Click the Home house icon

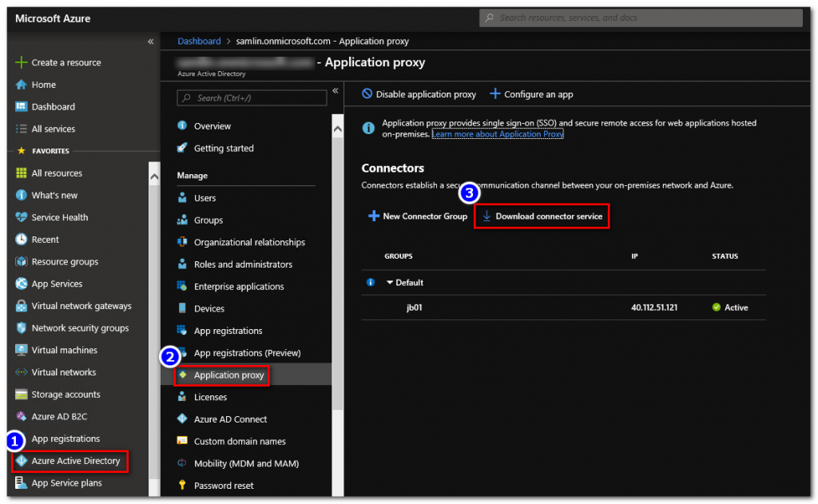coord(21,85)
